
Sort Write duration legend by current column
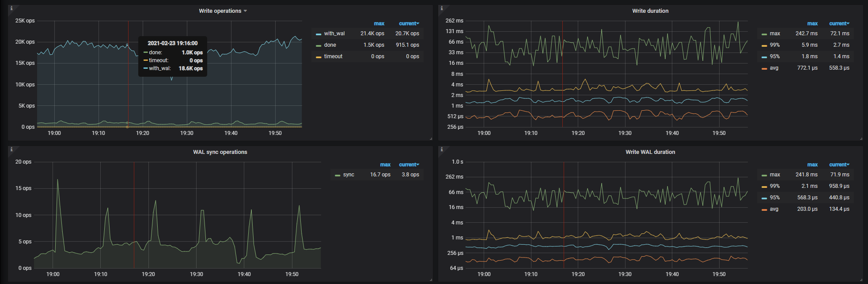pyautogui.click(x=838, y=23)
